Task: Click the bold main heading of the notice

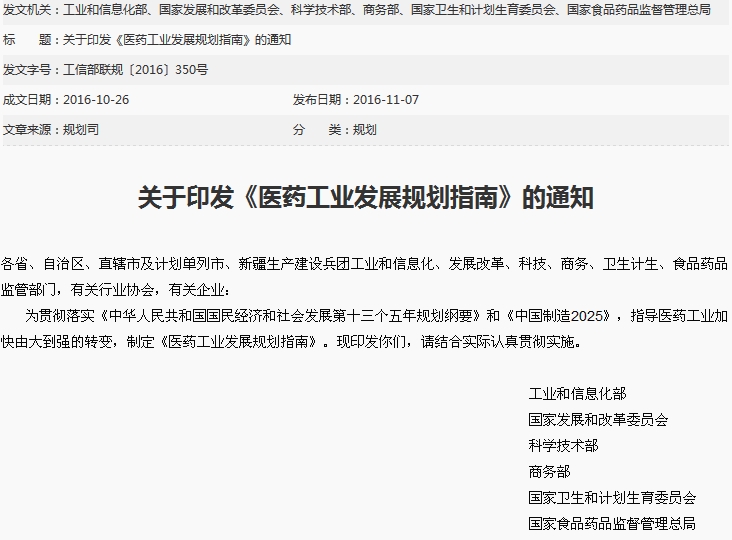Action: (x=366, y=197)
